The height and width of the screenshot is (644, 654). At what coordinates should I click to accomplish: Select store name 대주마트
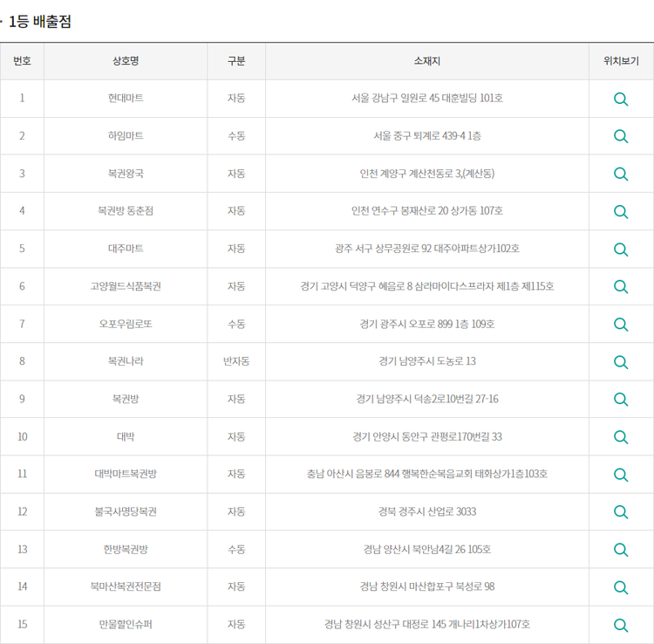pyautogui.click(x=126, y=249)
